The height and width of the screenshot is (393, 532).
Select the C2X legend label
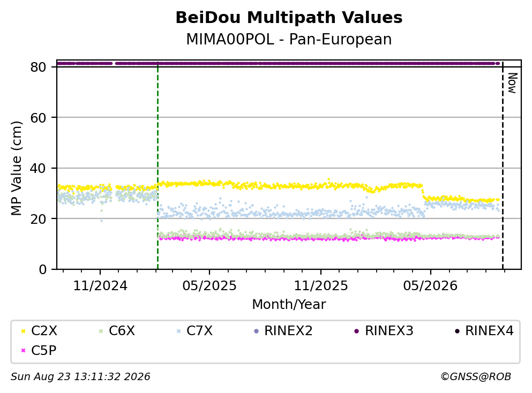44,331
